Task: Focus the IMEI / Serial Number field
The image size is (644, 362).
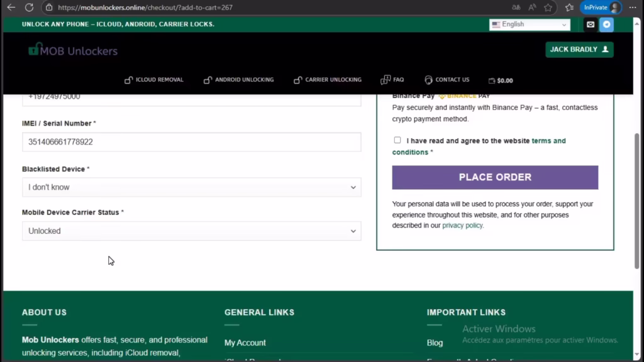Action: 192,142
